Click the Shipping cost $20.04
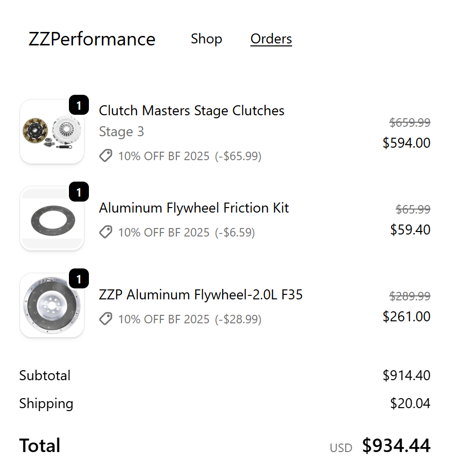This screenshot has height=476, width=463. click(410, 404)
